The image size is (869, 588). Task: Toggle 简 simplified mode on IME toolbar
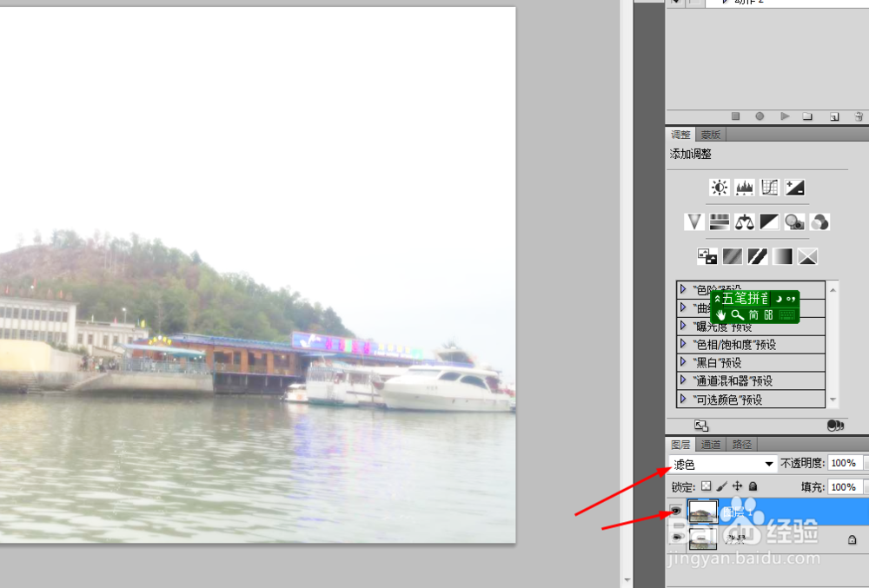click(x=753, y=315)
